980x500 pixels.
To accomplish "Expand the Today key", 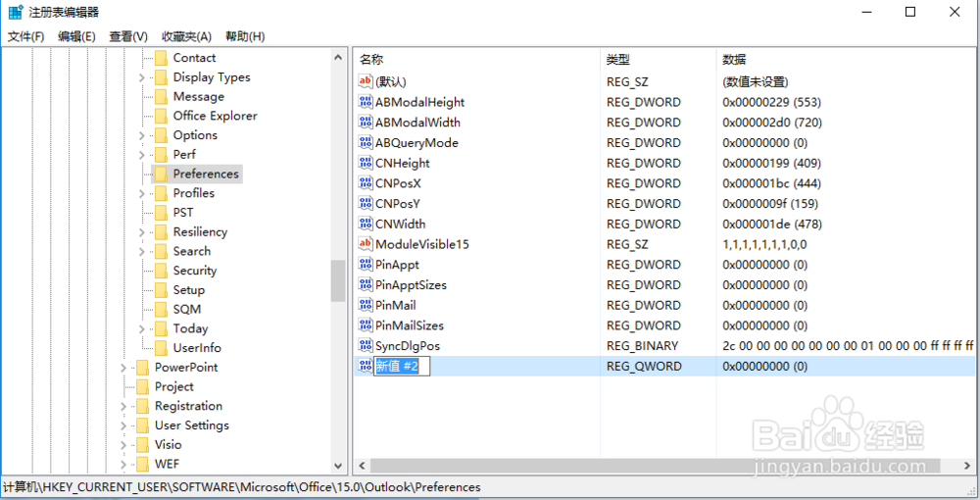I will pyautogui.click(x=141, y=329).
